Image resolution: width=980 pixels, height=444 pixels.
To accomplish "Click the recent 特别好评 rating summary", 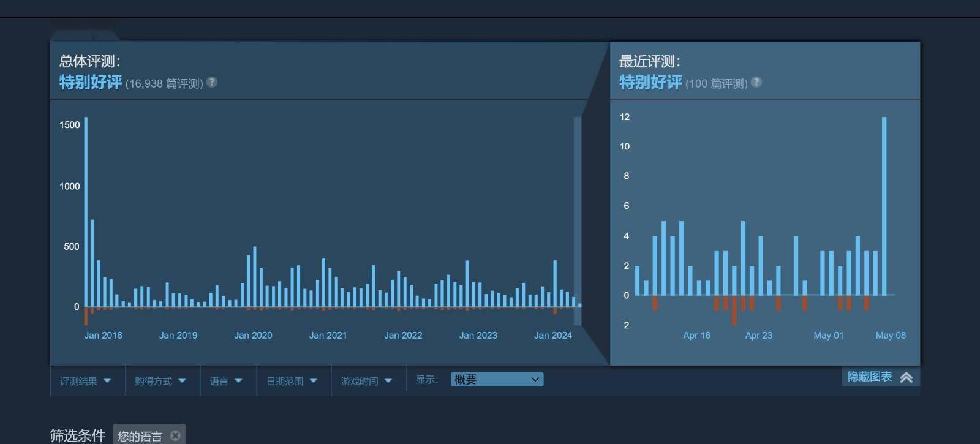I will click(650, 82).
